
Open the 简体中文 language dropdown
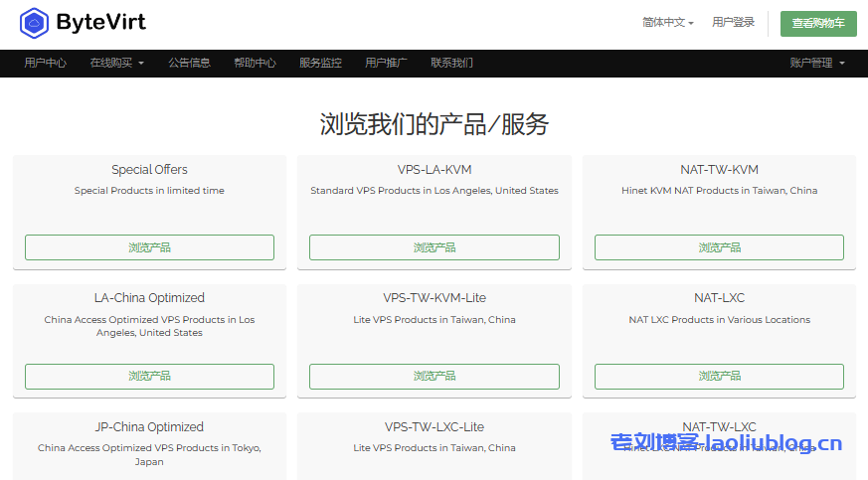pyautogui.click(x=667, y=22)
